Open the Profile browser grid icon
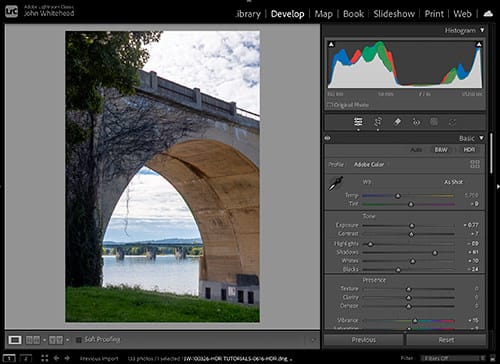This screenshot has width=500, height=364. click(x=475, y=164)
